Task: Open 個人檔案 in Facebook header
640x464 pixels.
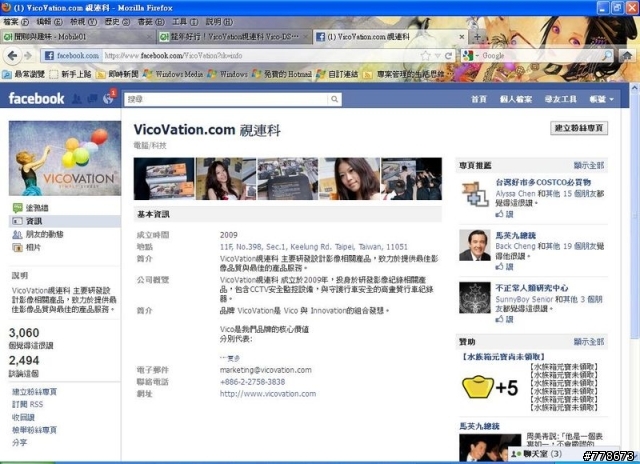Action: pyautogui.click(x=516, y=99)
